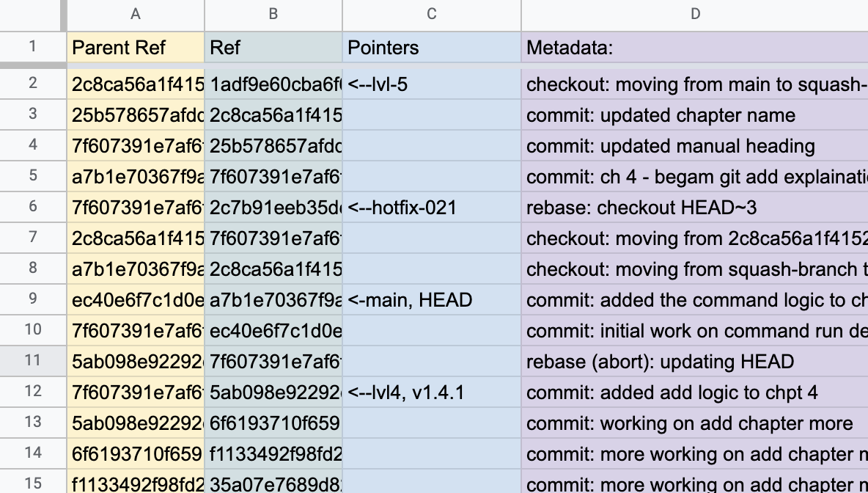Click the select-all corner box
Image resolution: width=868 pixels, height=493 pixels.
tap(32, 14)
